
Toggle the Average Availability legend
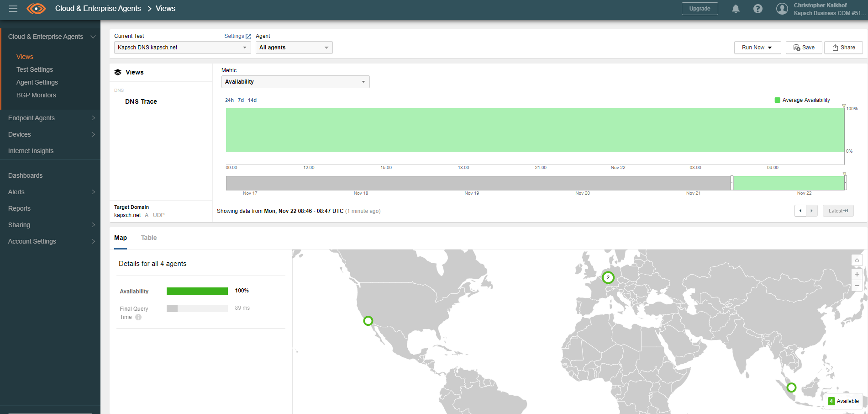pyautogui.click(x=802, y=100)
